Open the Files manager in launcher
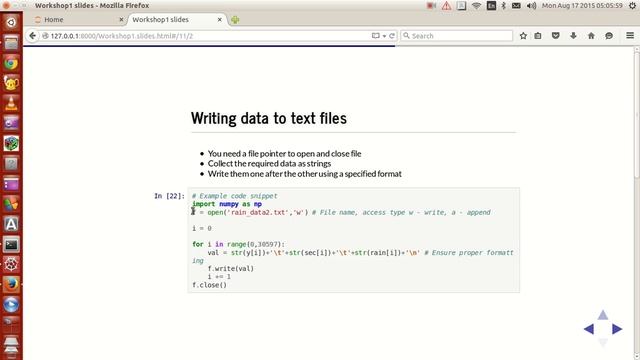This screenshot has width=640, height=360. click(11, 42)
